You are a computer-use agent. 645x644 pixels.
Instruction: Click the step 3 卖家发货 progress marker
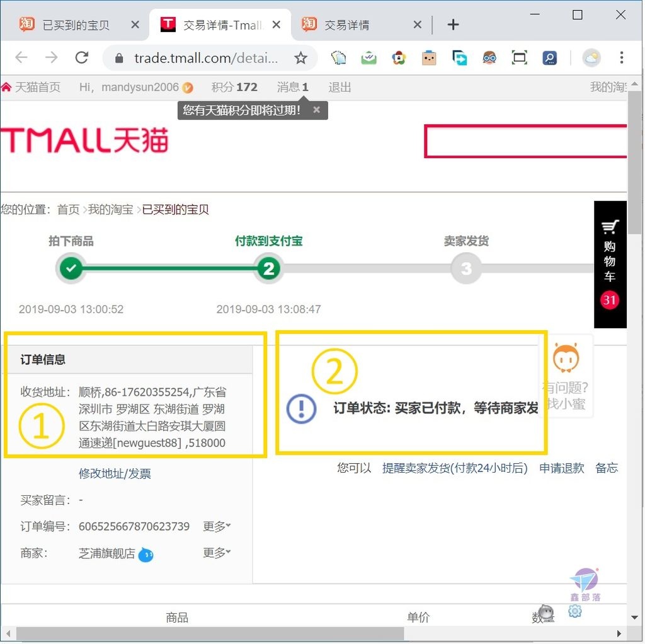click(466, 268)
